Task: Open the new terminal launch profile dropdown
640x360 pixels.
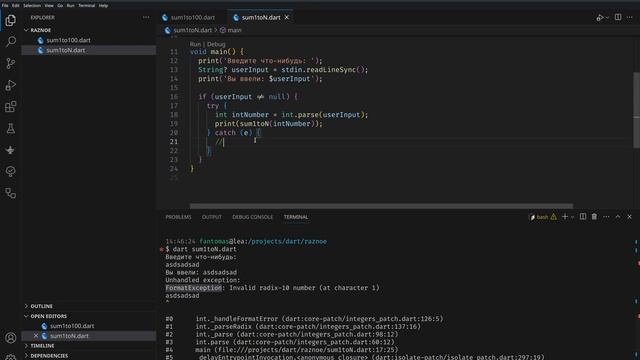Action: click(x=572, y=217)
